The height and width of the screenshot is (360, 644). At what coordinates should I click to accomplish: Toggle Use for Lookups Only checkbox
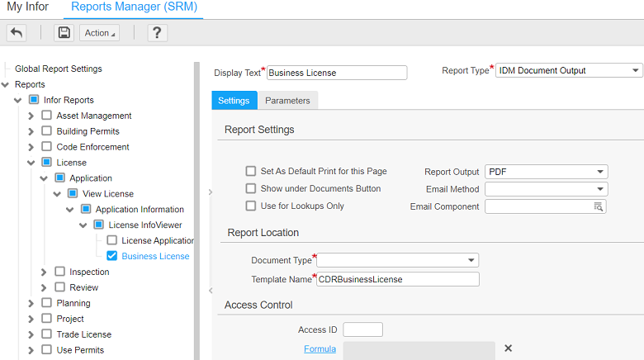[251, 206]
